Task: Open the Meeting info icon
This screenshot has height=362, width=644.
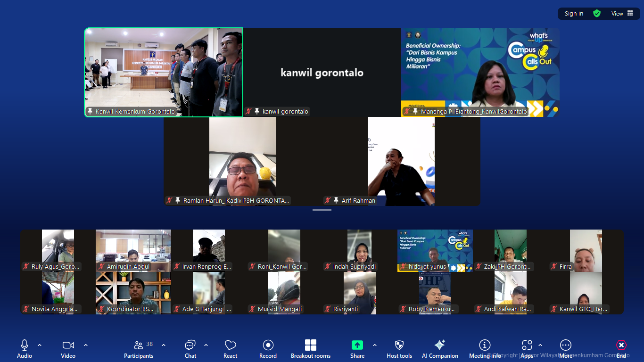Action: pos(485,346)
